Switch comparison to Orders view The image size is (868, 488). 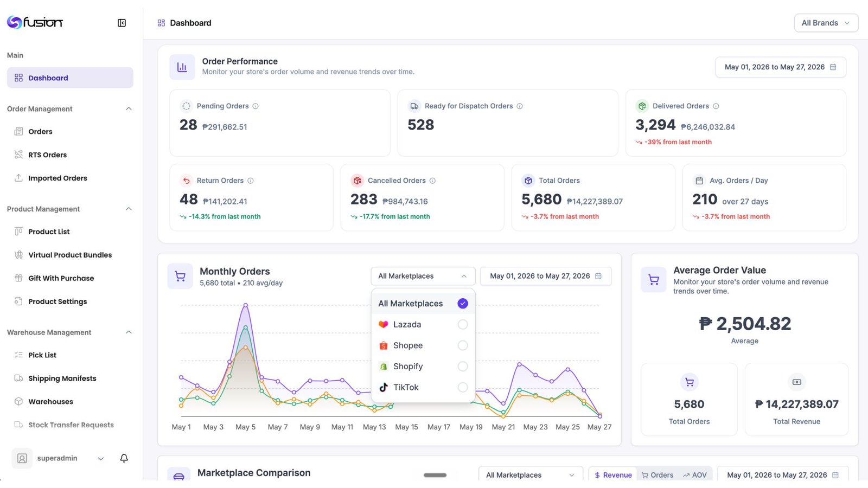658,475
